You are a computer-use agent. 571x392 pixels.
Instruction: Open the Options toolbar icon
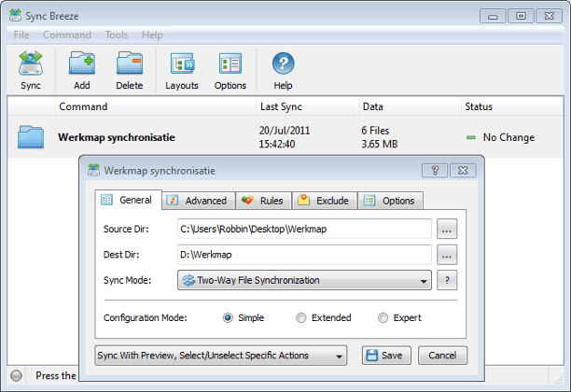[230, 63]
